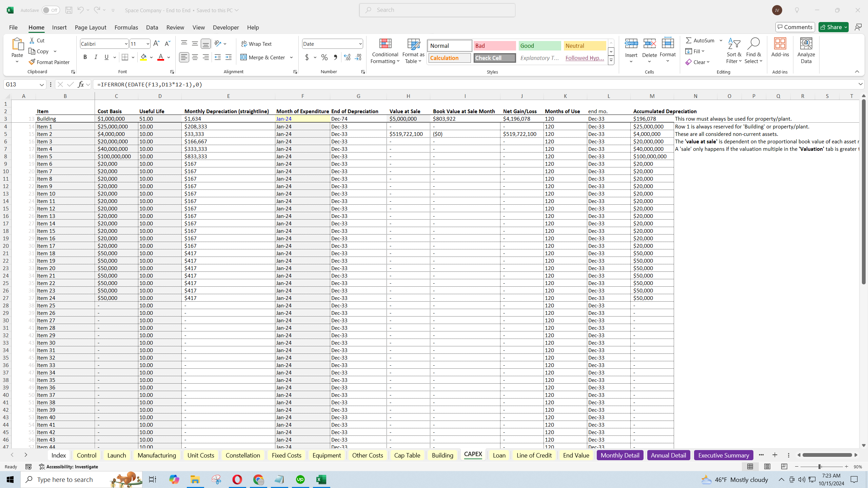
Task: Open File Explorer from taskbar
Action: point(195,480)
